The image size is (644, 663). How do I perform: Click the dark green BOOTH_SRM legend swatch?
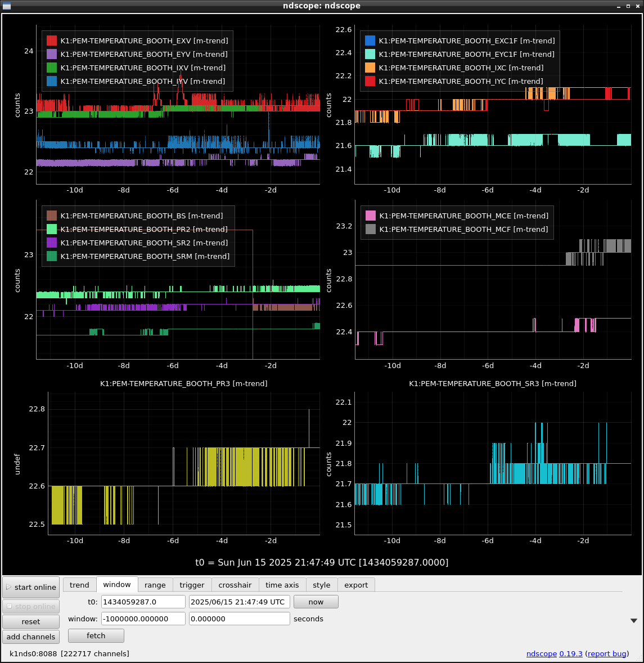(x=52, y=256)
